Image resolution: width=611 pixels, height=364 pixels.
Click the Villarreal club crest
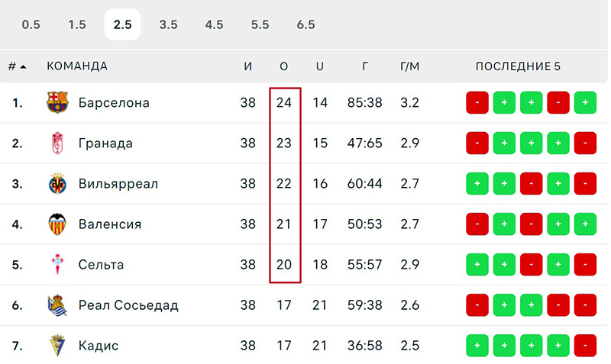(x=57, y=184)
